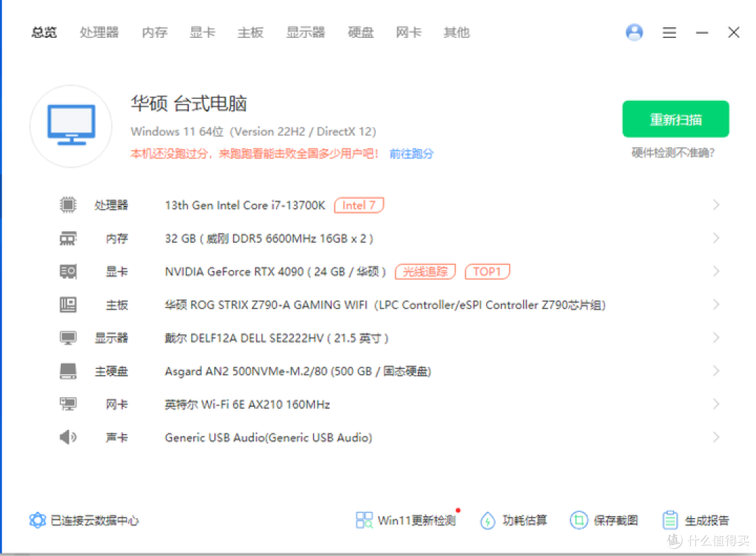Click the 生成报告 clipboard icon
This screenshot has width=756, height=556.
(670, 520)
